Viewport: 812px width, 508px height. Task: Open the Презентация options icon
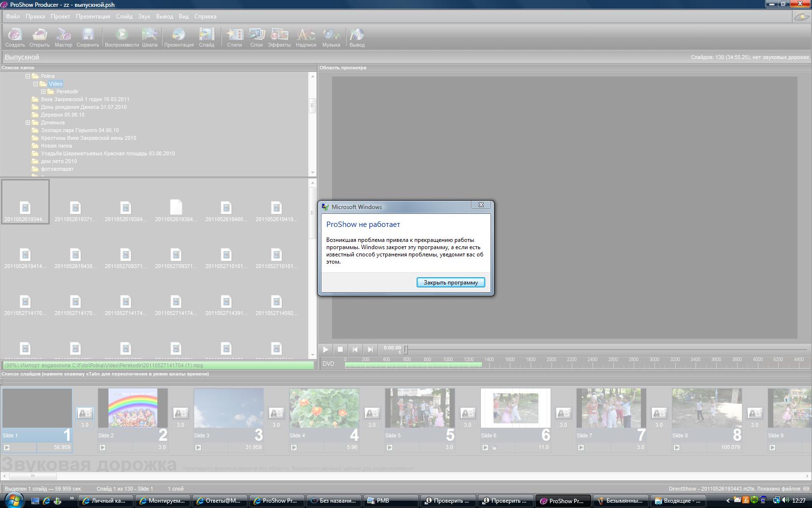[179, 37]
